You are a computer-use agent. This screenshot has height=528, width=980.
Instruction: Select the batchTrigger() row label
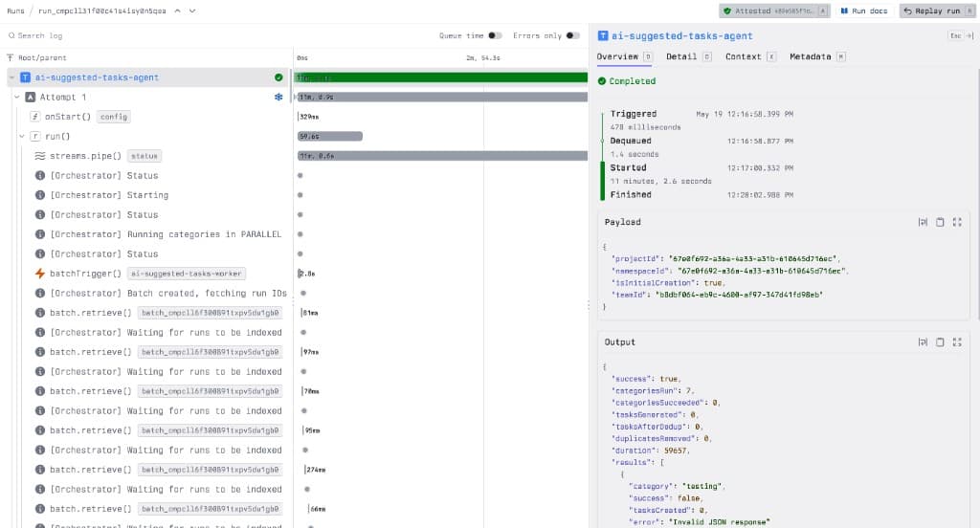85,274
